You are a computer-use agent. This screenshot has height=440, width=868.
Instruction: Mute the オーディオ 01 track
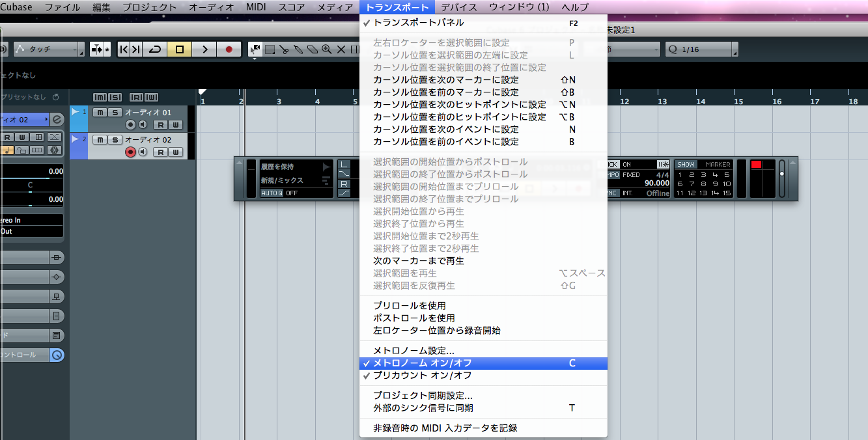(99, 113)
